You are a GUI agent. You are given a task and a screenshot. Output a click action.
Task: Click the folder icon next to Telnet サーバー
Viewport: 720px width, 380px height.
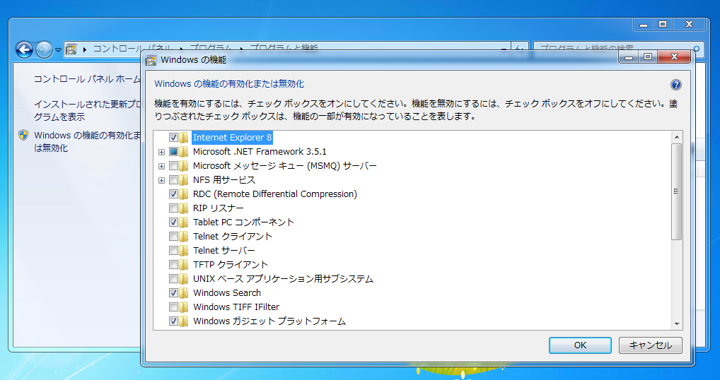(x=184, y=251)
